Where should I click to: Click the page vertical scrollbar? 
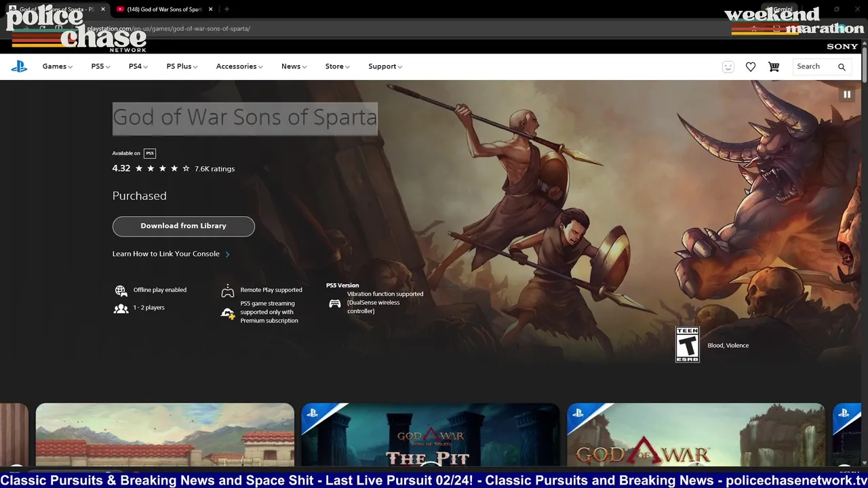[864, 64]
